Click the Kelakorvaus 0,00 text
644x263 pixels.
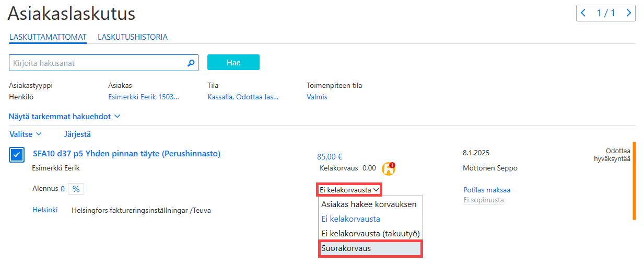click(348, 168)
